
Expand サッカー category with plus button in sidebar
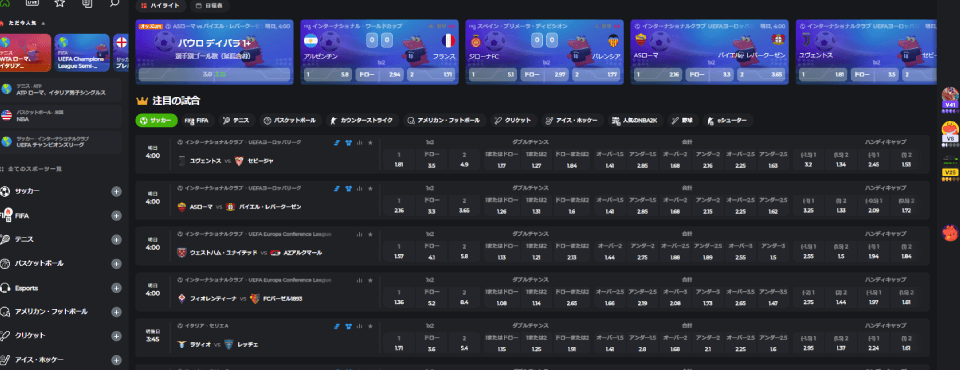pyautogui.click(x=116, y=192)
